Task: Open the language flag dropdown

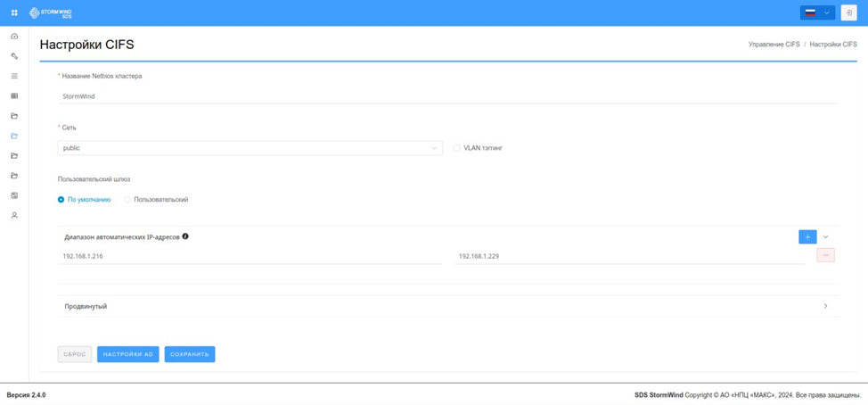Action: tap(817, 12)
